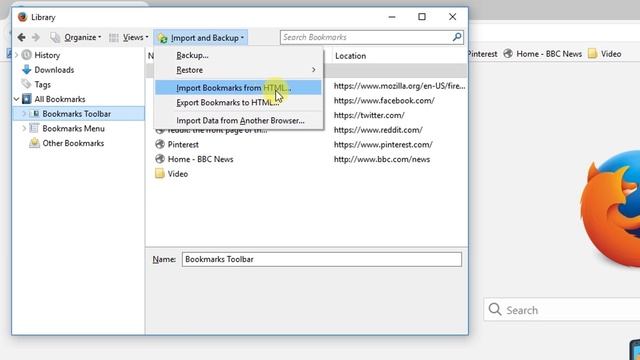Screen dimensions: 640x360
Task: Click the Views toolbar grid icon
Action: click(x=114, y=38)
